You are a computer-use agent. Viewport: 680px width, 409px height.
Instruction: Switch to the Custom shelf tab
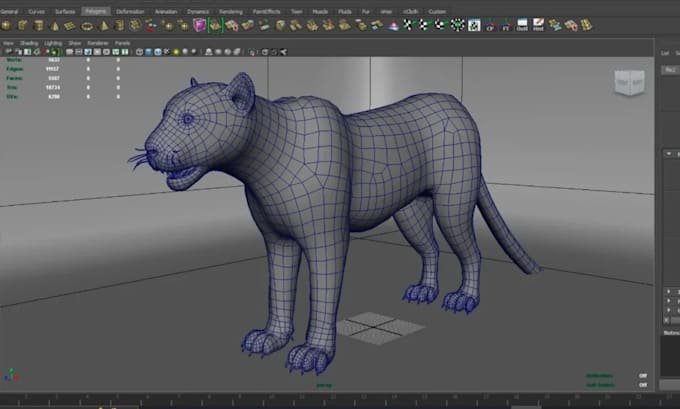pos(437,12)
